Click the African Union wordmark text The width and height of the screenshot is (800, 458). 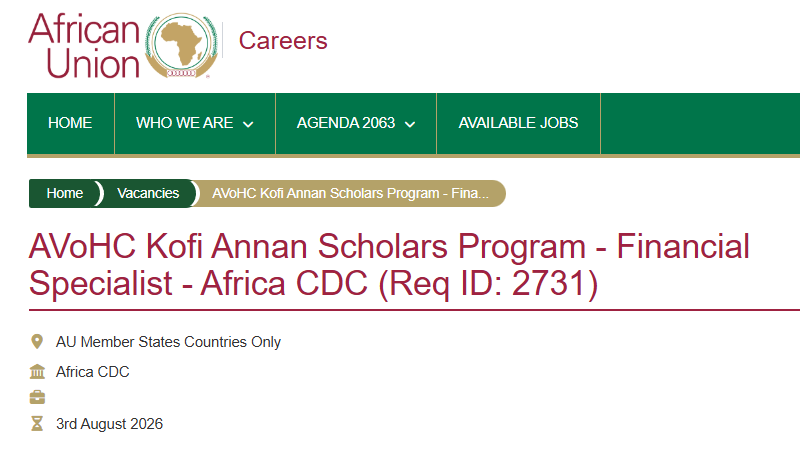pos(84,45)
